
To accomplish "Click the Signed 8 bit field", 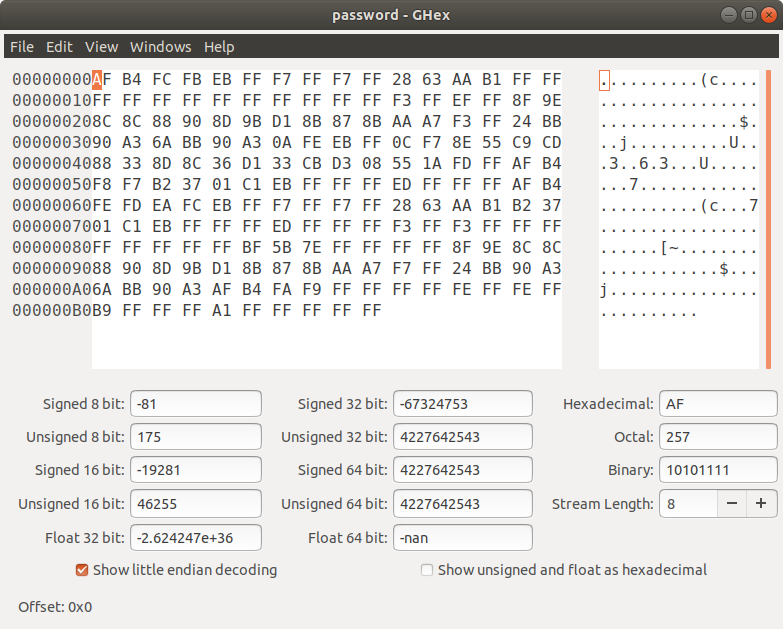I will [196, 403].
